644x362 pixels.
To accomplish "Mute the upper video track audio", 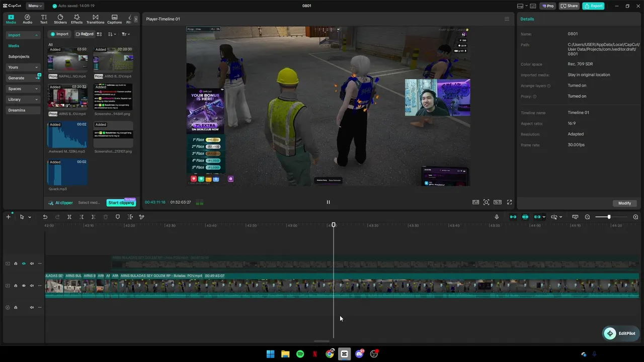I will (32, 263).
